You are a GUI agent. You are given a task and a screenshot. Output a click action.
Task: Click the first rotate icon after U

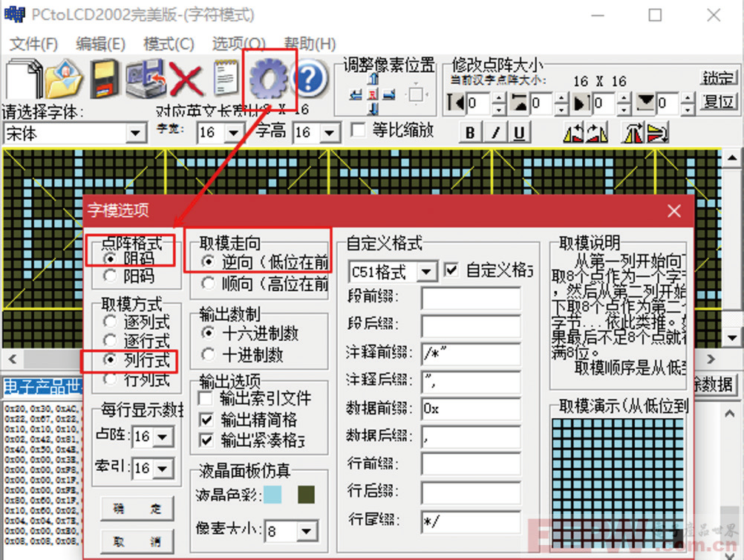coord(573,133)
